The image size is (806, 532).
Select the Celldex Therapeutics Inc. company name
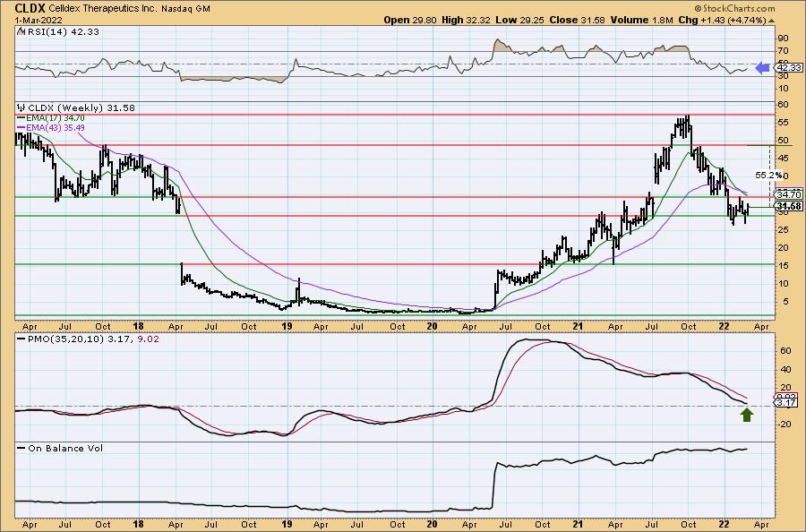103,9
